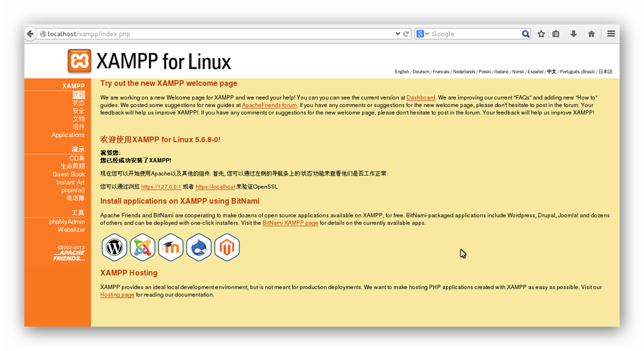Open the Google search engine selector
Viewport: 644px width, 351px height.
click(x=423, y=34)
